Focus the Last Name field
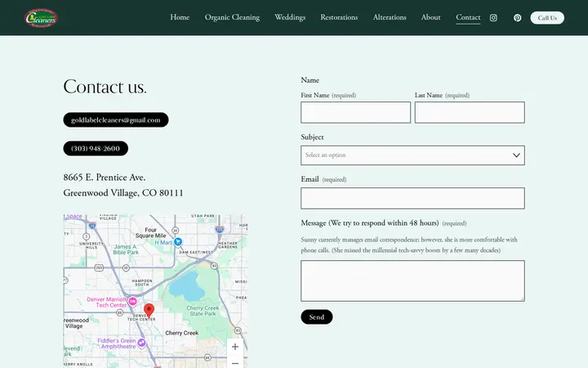This screenshot has height=368, width=588. click(x=470, y=112)
